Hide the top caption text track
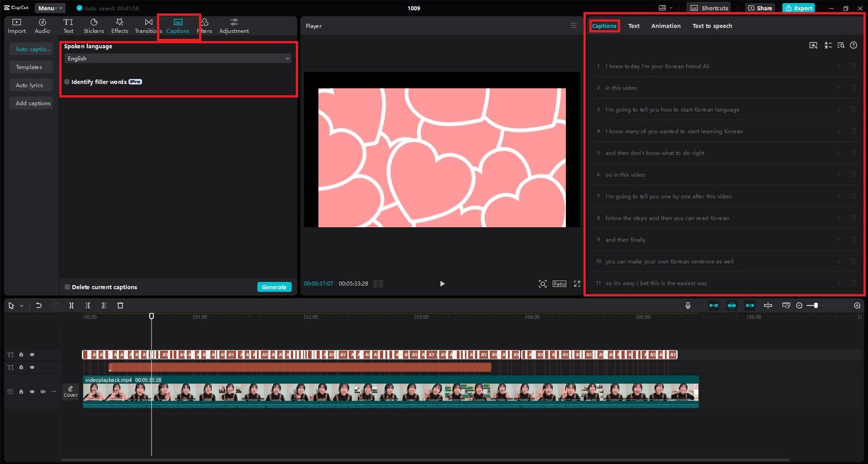Screen dimensions: 868x464 tap(32, 355)
